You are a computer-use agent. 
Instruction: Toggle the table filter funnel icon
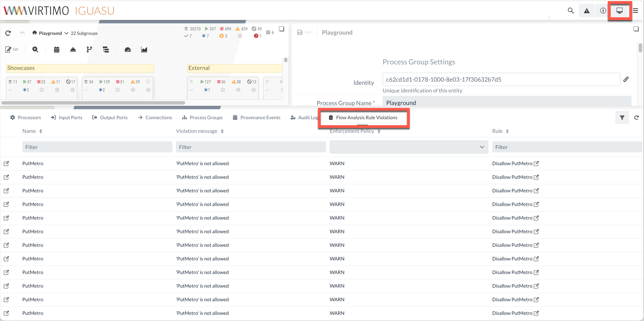(622, 118)
